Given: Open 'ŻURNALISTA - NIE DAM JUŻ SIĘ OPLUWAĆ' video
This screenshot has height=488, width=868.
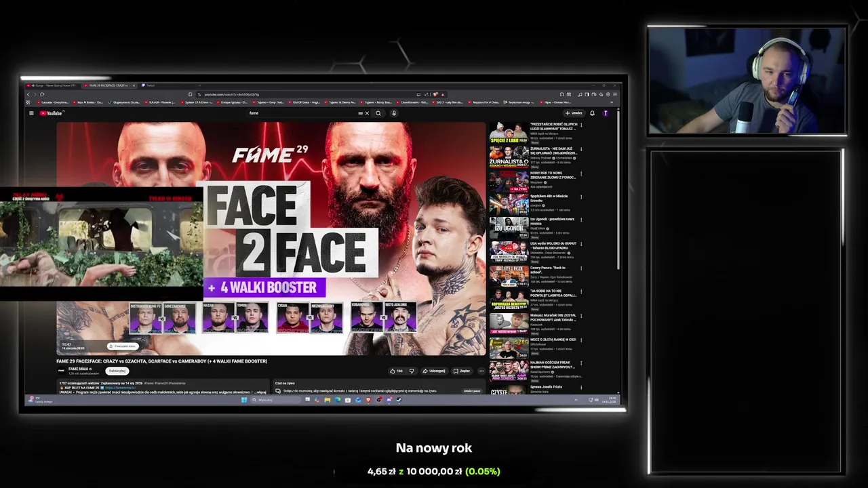Looking at the screenshot, I should pos(534,156).
